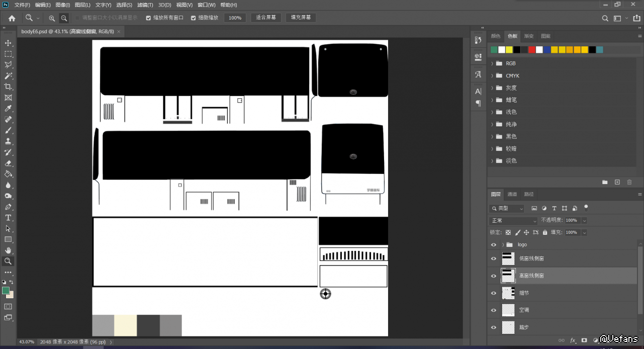The image size is (644, 349).
Task: Select the Horizontal Type tool
Action: pyautogui.click(x=8, y=218)
